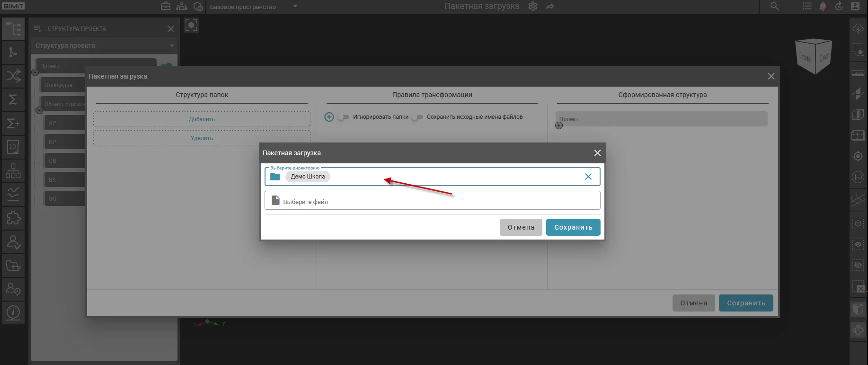This screenshot has width=868, height=365.
Task: Click the Удалить folder button
Action: point(202,138)
